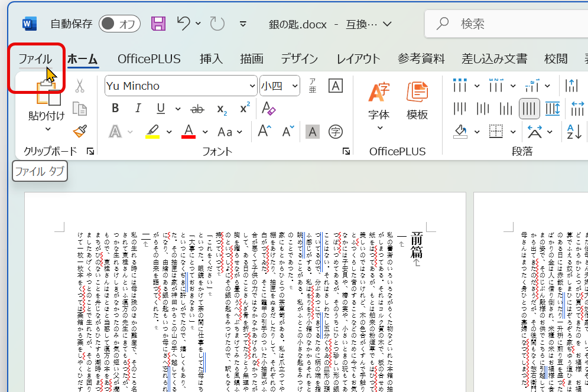
Task: Click the enclosed character 字 icon
Action: 336,132
